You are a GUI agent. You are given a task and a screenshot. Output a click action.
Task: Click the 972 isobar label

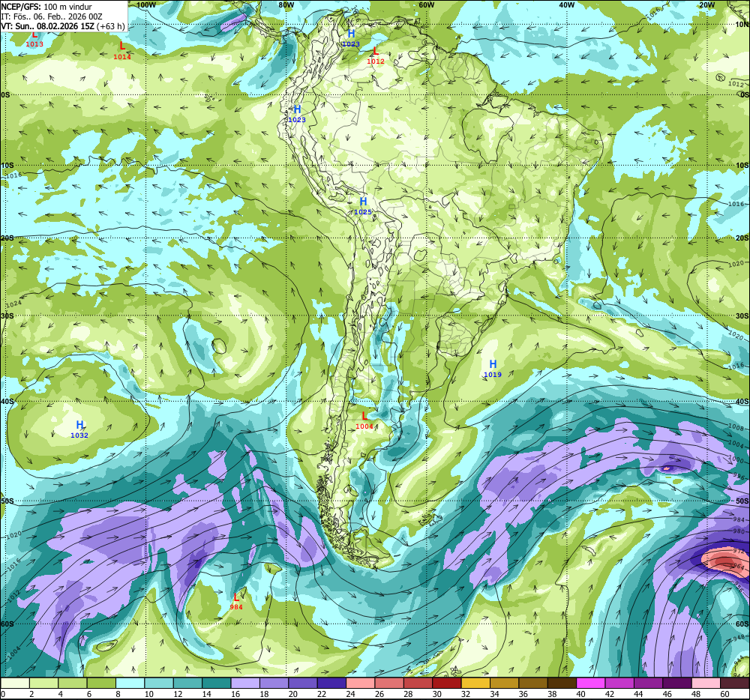pos(739,551)
